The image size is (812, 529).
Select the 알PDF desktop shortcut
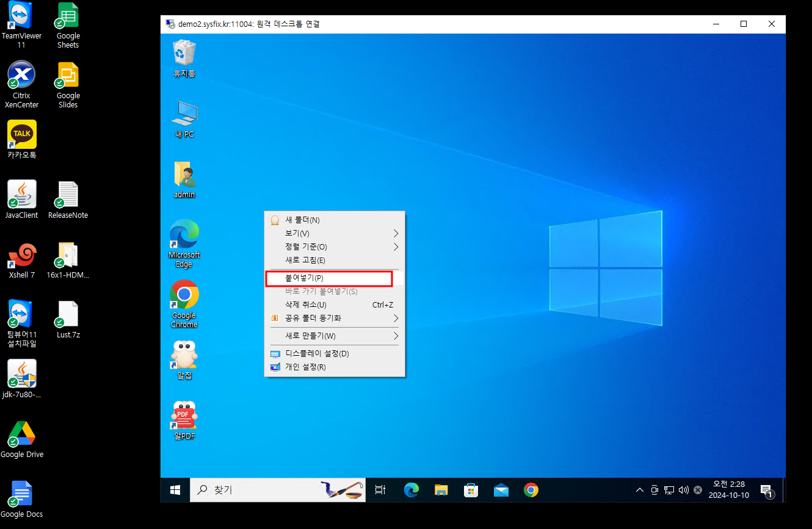point(184,416)
